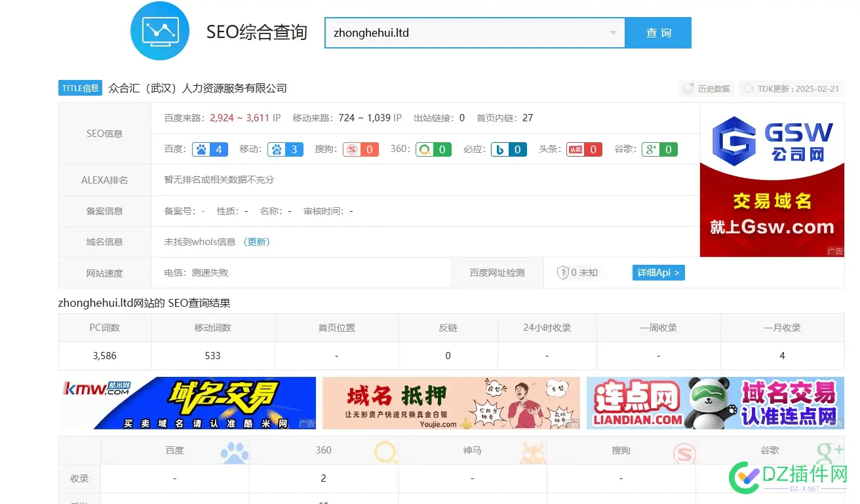Open the domain search history dropdown arrow
This screenshot has width=860, height=504.
[614, 33]
